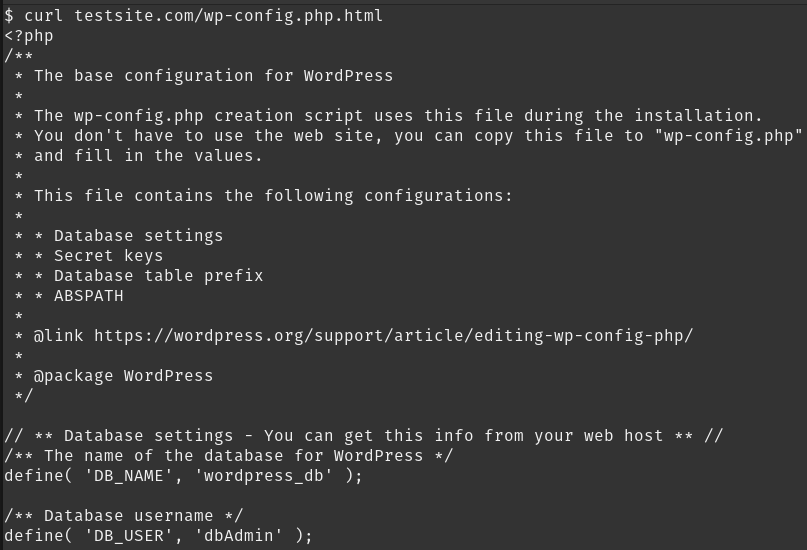This screenshot has width=807, height=550.
Task: Click 'This file contains the following configurations:' line
Action: [x=273, y=196]
